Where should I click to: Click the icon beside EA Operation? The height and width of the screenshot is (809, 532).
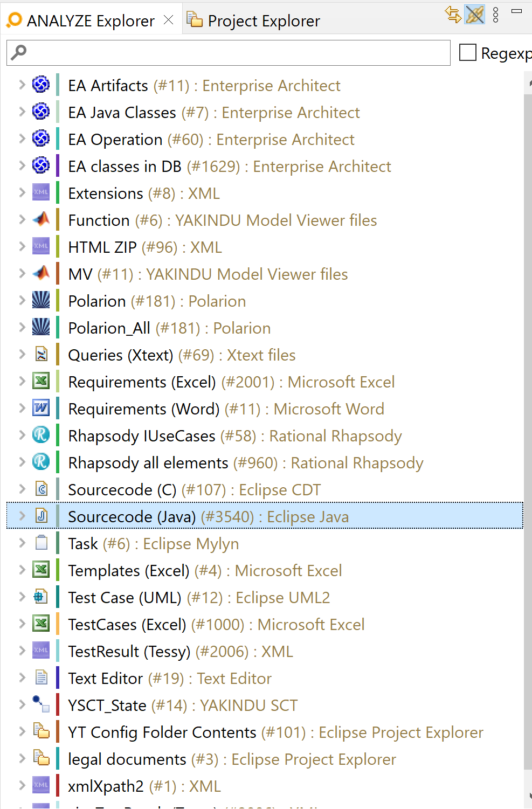point(41,139)
